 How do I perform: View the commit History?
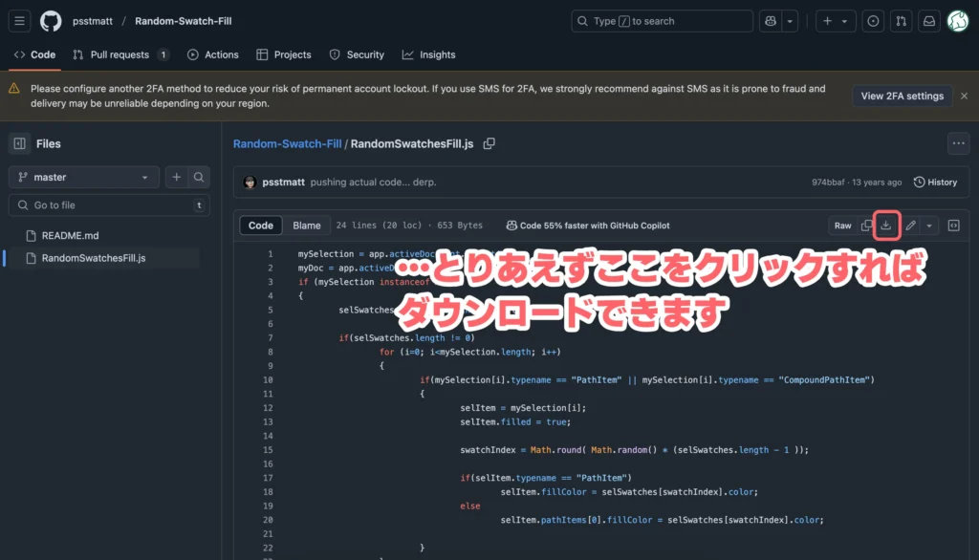pos(934,182)
